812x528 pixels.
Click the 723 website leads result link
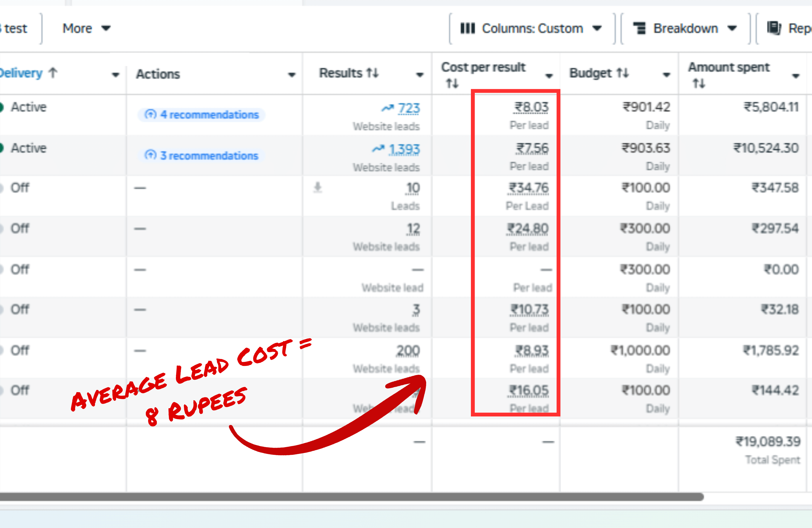pyautogui.click(x=409, y=108)
